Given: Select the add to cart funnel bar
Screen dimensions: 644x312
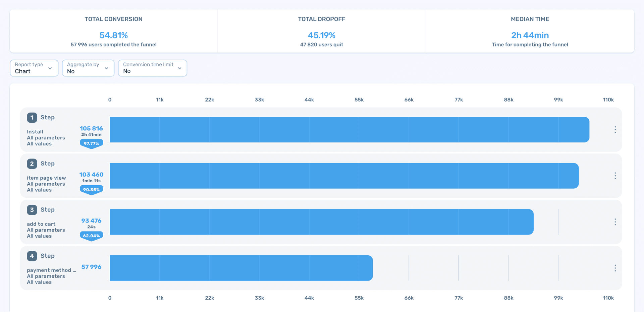Looking at the screenshot, I should [x=321, y=222].
